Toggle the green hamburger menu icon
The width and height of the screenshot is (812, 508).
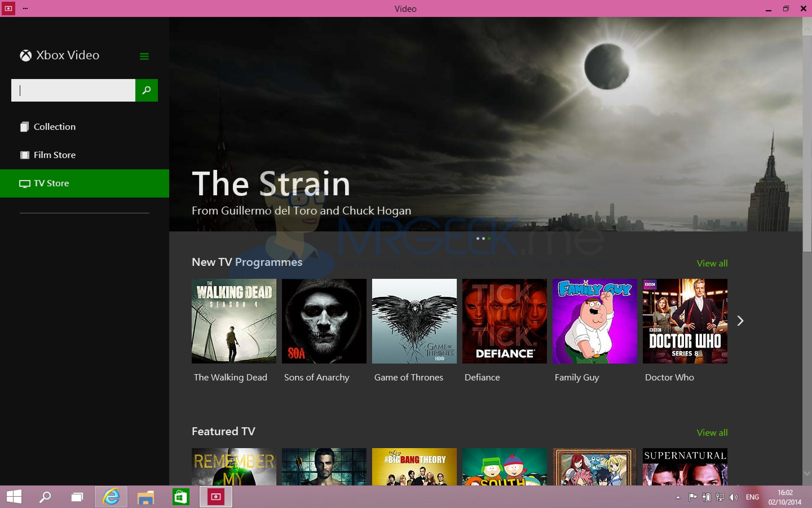tap(144, 56)
